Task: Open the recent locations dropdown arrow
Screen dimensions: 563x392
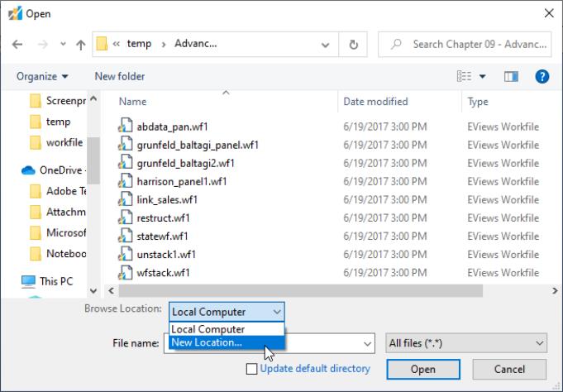Action: click(63, 44)
